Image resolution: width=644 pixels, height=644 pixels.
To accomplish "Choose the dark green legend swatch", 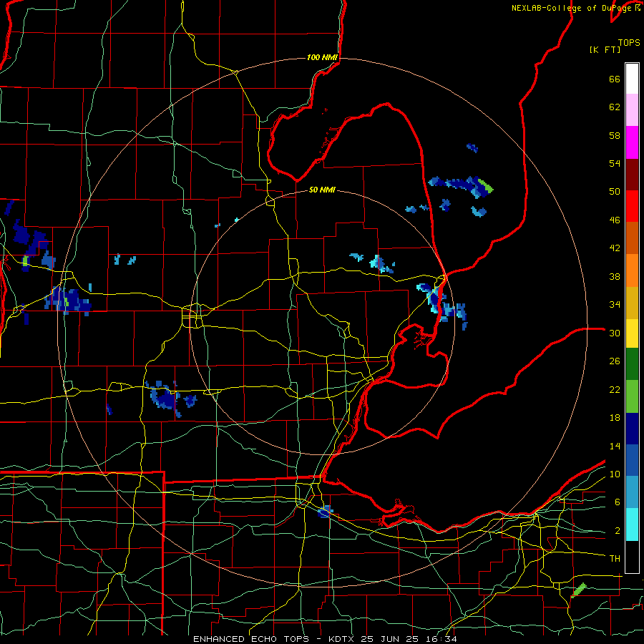I will 632,364.
